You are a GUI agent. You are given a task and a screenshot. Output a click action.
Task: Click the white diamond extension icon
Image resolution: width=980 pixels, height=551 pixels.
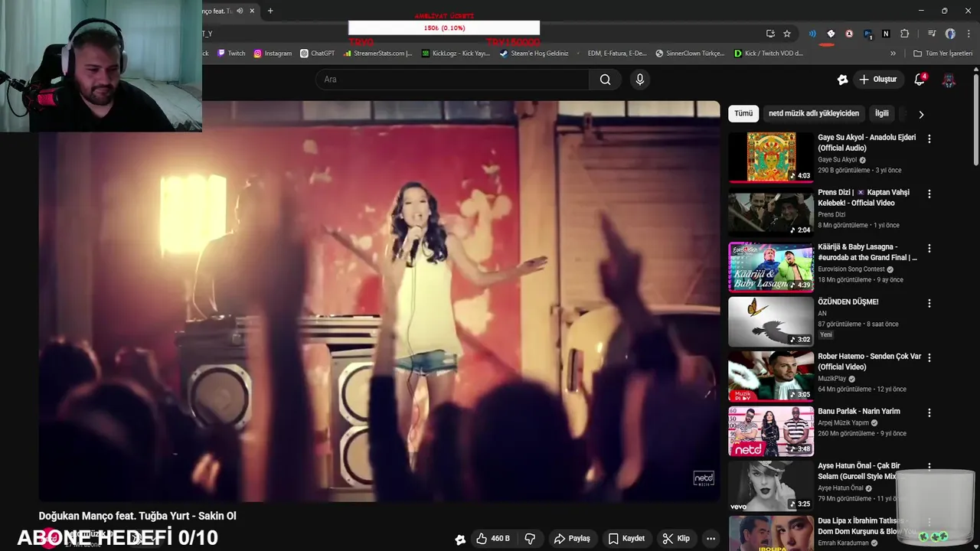click(831, 34)
